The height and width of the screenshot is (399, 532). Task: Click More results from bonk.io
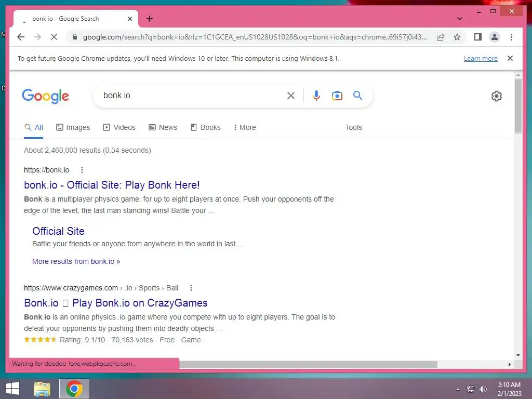point(76,262)
